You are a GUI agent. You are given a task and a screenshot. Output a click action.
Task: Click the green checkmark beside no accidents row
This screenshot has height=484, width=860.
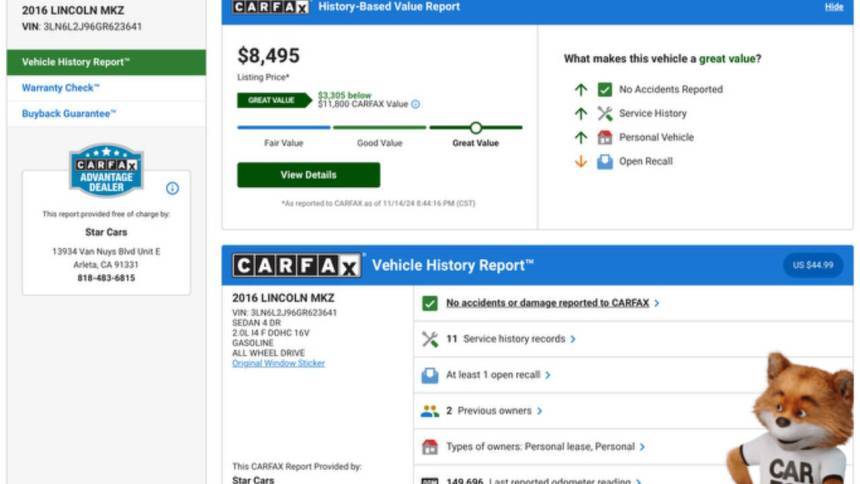[x=430, y=303]
